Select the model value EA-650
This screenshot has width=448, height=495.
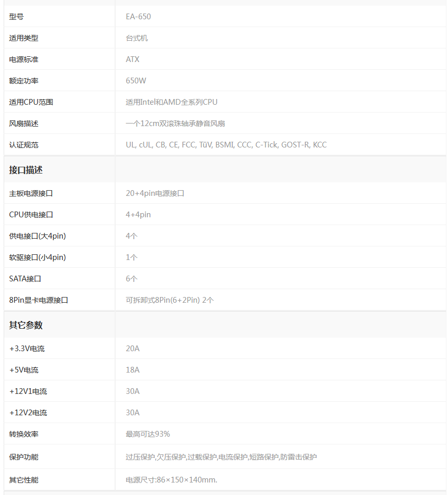138,17
